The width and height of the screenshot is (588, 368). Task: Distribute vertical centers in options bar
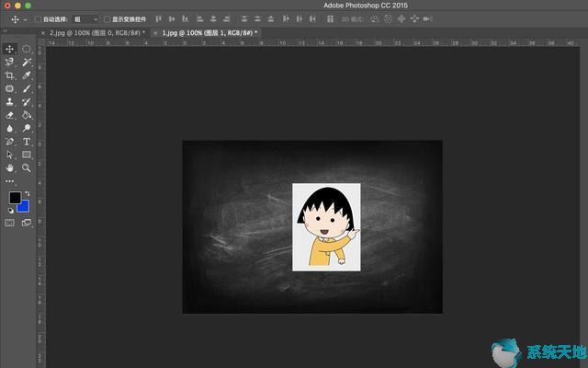257,18
